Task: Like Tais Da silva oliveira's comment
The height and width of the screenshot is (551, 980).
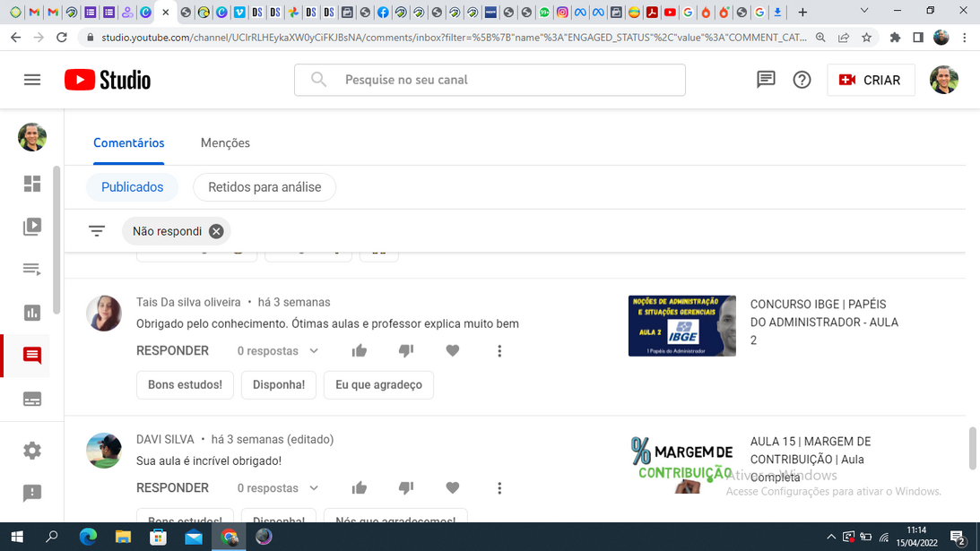Action: coord(360,351)
